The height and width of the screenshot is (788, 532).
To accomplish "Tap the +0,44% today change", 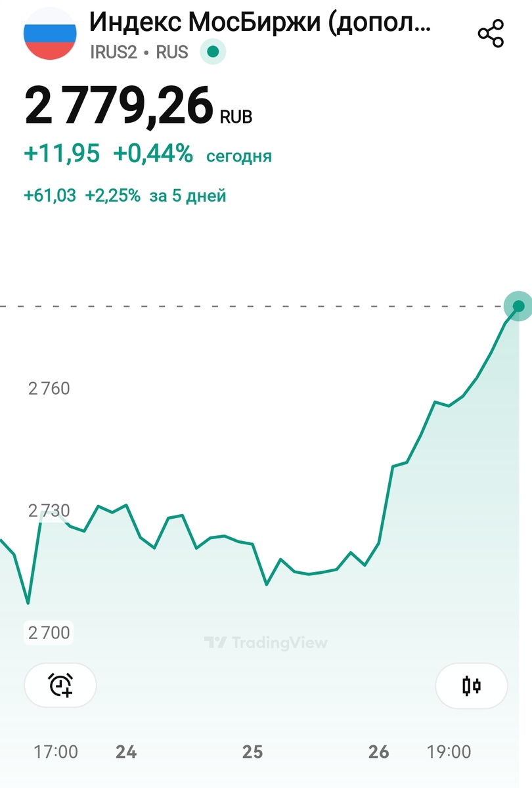I will [x=153, y=154].
